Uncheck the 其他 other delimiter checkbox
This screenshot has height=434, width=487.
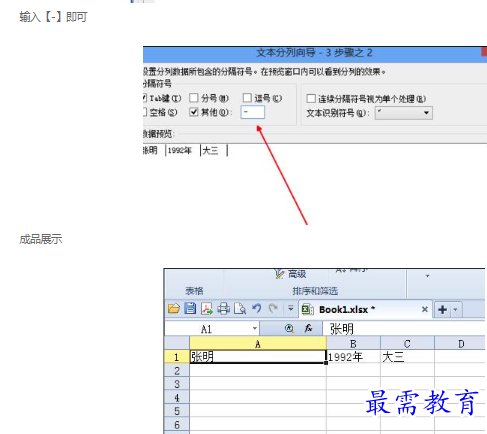[194, 112]
